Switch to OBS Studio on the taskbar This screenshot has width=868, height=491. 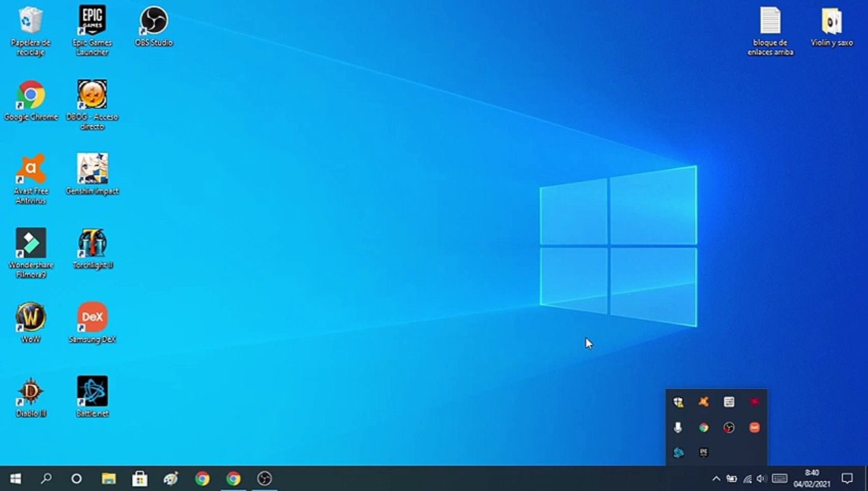(264, 479)
